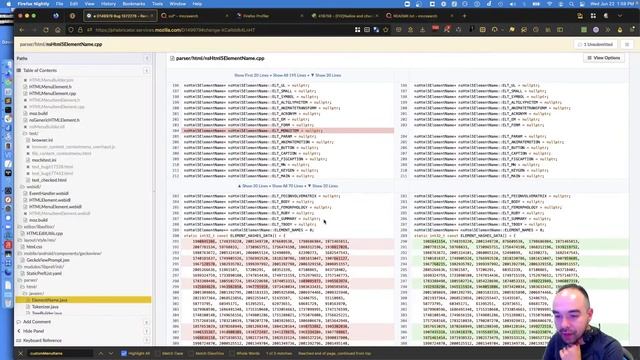640x360 pixels.
Task: Open the File menu
Action: pyautogui.click(x=60, y=4)
